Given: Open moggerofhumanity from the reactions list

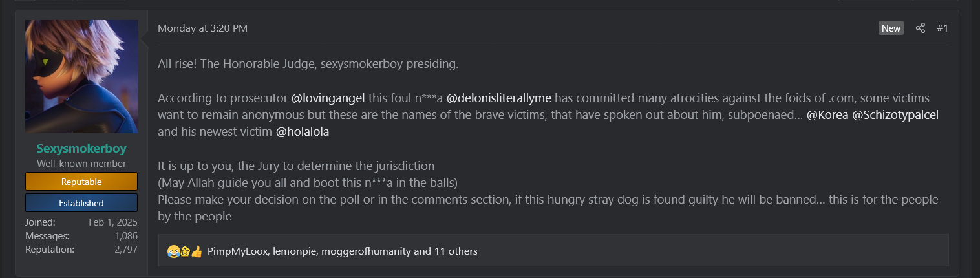Looking at the screenshot, I should tap(366, 251).
